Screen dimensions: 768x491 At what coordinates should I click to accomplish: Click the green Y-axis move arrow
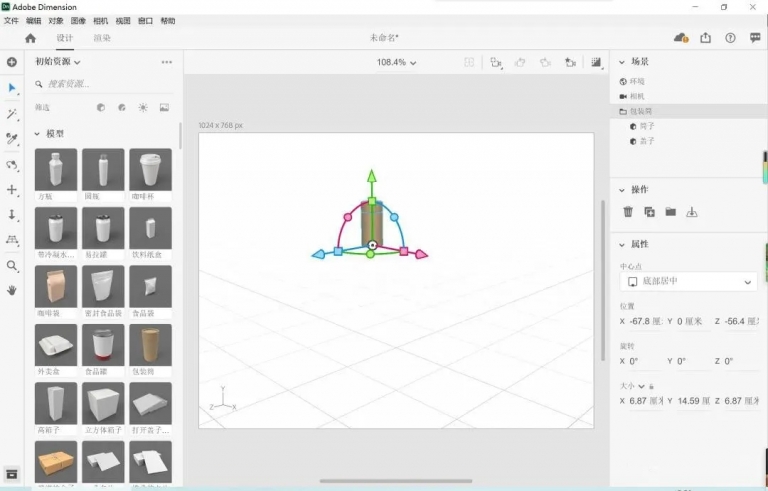371,176
